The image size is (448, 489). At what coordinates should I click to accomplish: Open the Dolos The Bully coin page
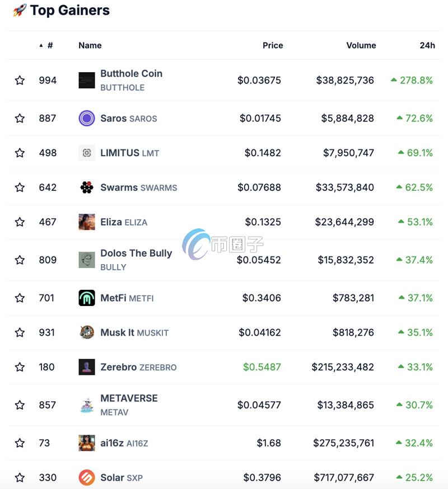(136, 253)
